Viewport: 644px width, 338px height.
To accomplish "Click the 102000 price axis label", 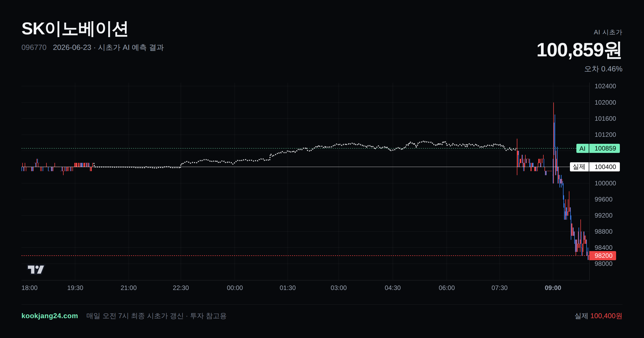I will 605,102.
